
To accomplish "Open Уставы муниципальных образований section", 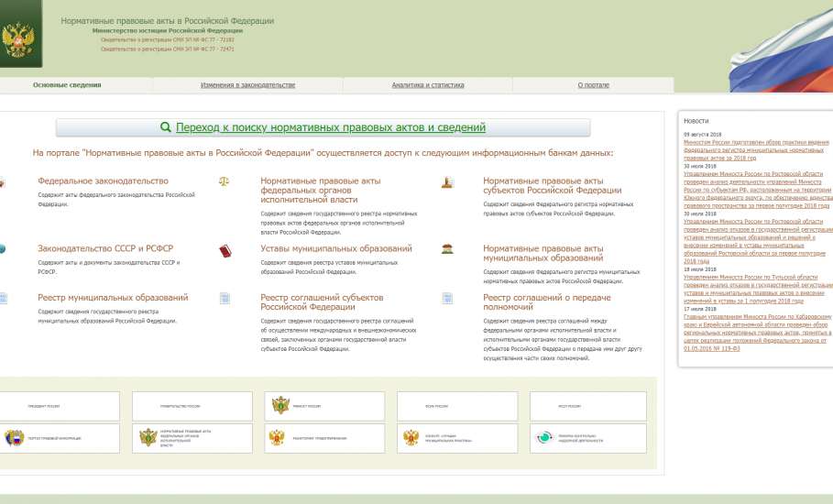I will (335, 248).
